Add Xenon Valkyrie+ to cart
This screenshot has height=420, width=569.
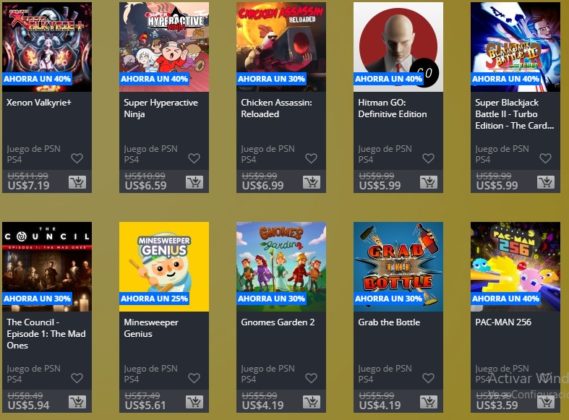pos(77,182)
